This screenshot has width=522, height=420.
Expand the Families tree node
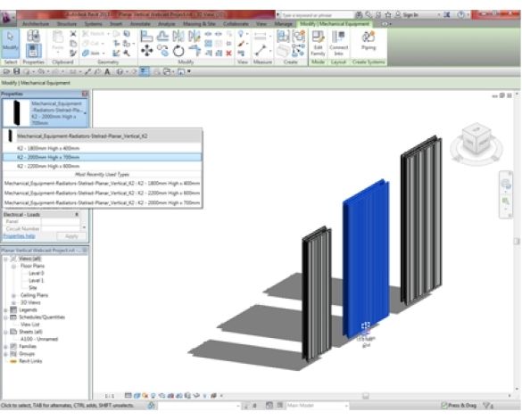click(x=5, y=347)
